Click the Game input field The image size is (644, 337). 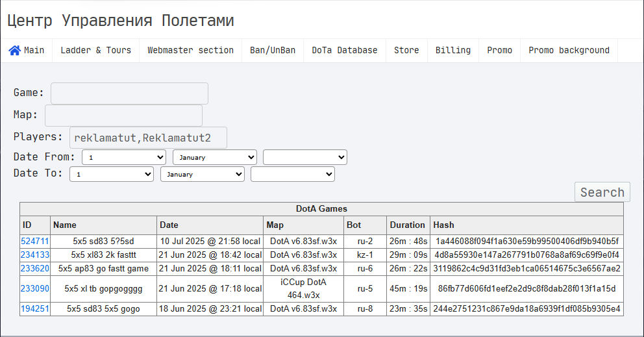click(x=129, y=94)
